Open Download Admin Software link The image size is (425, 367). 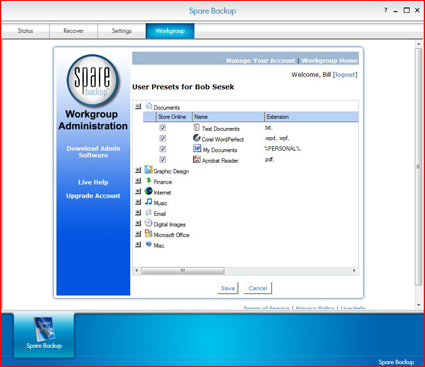[93, 152]
